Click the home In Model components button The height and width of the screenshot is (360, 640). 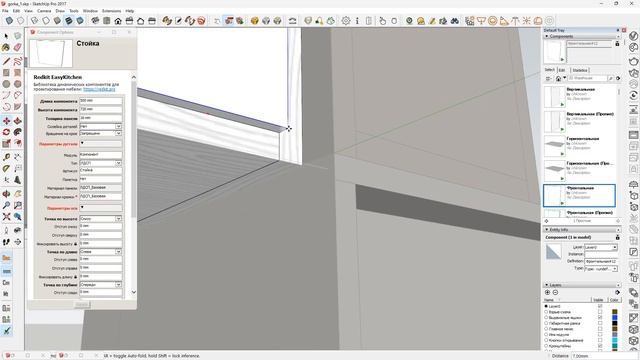tap(558, 78)
